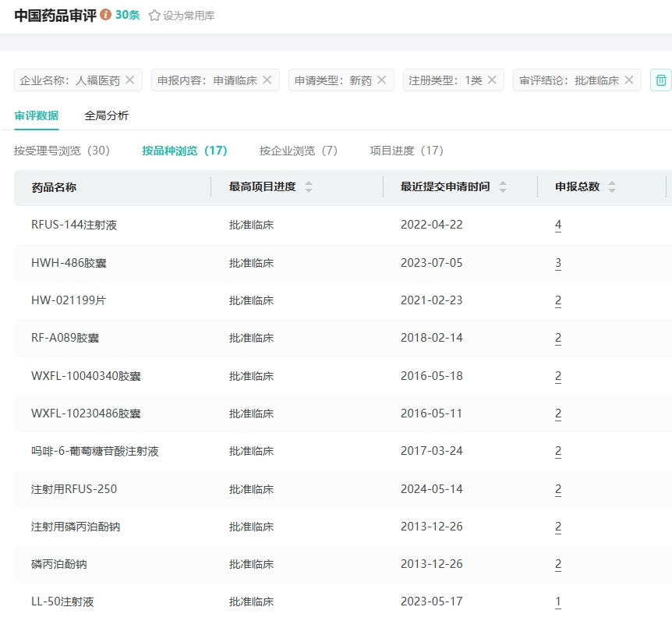Viewport: 672px width, 621px height.
Task: Remove the 企业名称 人福医药 filter tag
Action: point(130,80)
